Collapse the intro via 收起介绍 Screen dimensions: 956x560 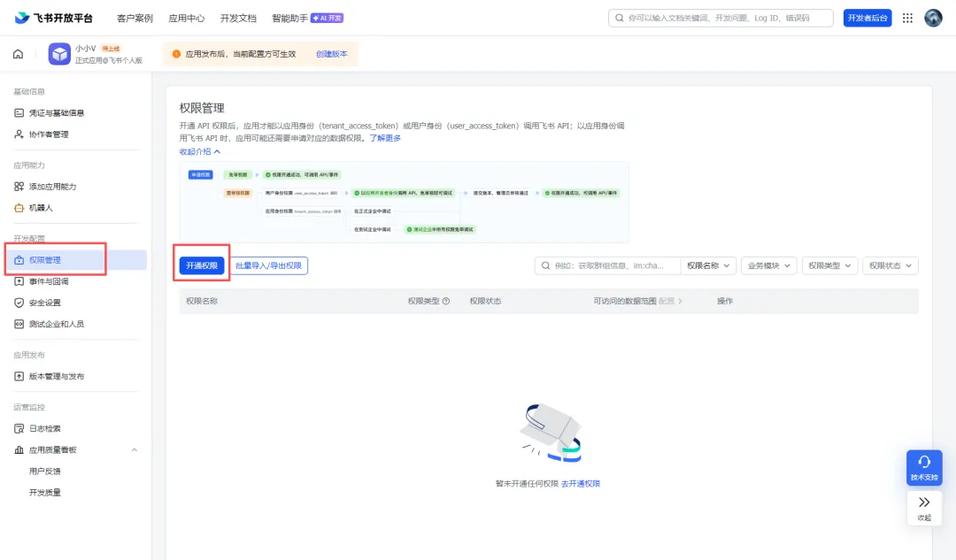(199, 151)
